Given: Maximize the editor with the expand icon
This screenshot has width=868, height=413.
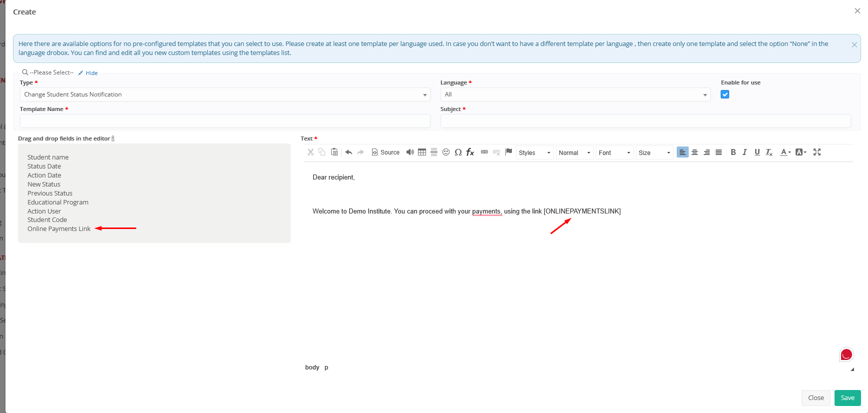Looking at the screenshot, I should tap(817, 152).
